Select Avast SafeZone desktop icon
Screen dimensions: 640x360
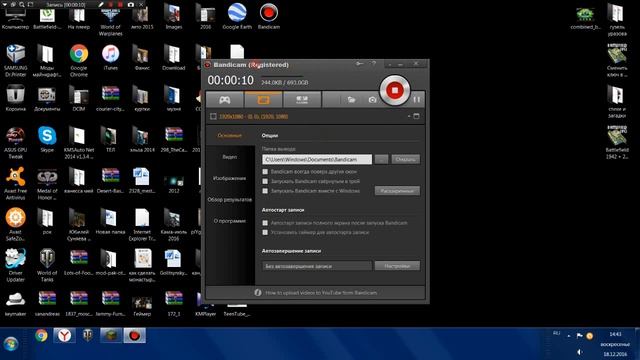tap(16, 224)
